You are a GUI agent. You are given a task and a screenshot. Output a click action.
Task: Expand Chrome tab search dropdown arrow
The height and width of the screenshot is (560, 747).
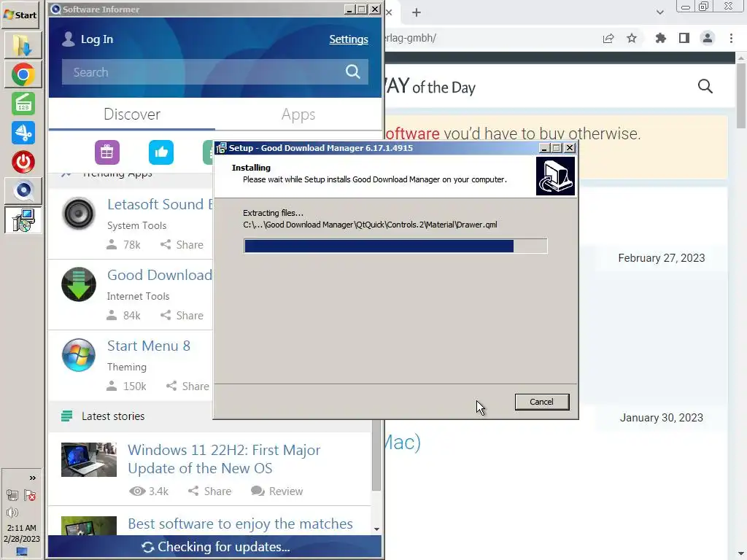[659, 12]
